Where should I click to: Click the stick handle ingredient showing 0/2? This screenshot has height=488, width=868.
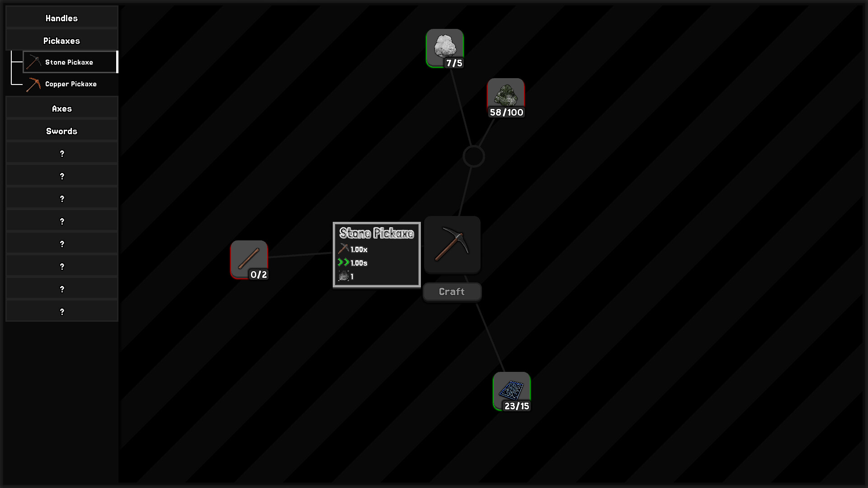coord(250,260)
